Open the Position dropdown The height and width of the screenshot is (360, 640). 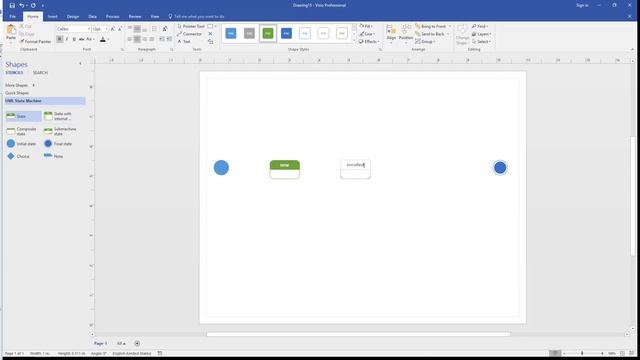pos(406,33)
